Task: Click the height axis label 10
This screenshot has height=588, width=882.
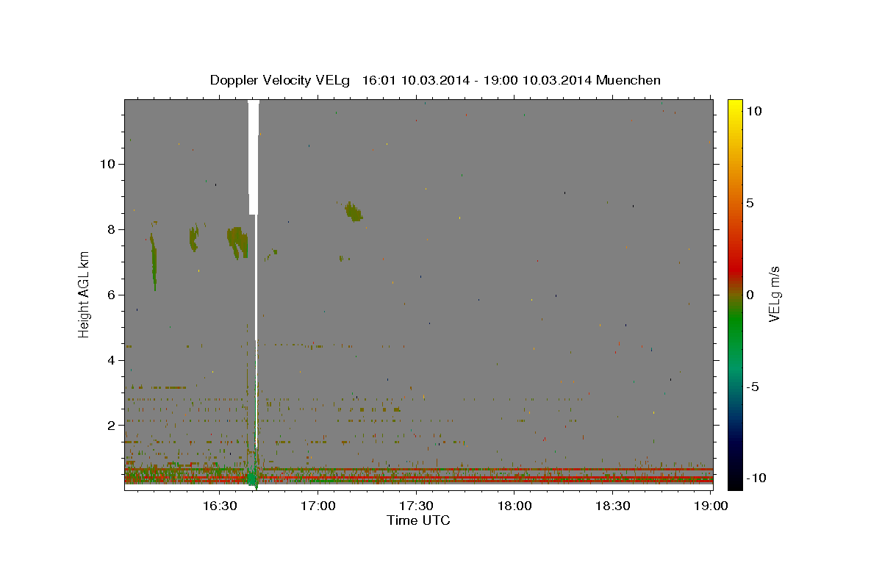Action: tap(109, 164)
